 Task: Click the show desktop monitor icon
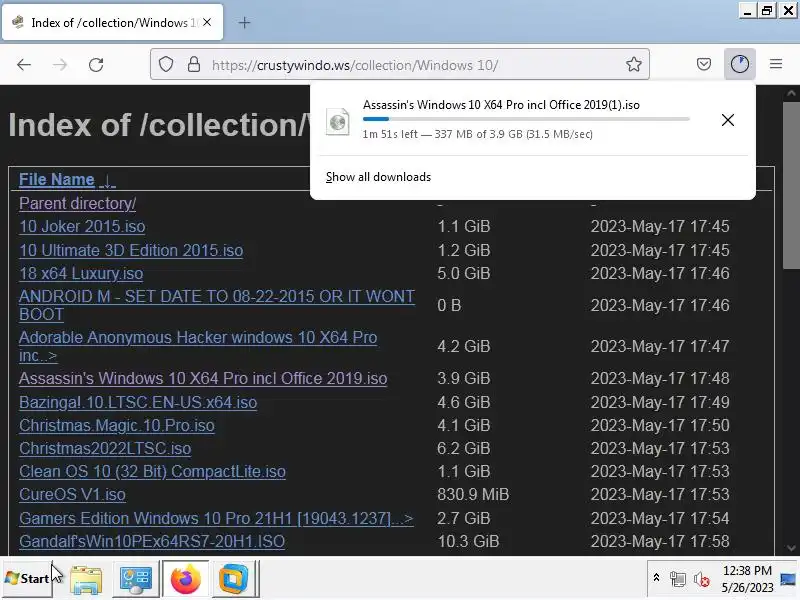point(788,579)
